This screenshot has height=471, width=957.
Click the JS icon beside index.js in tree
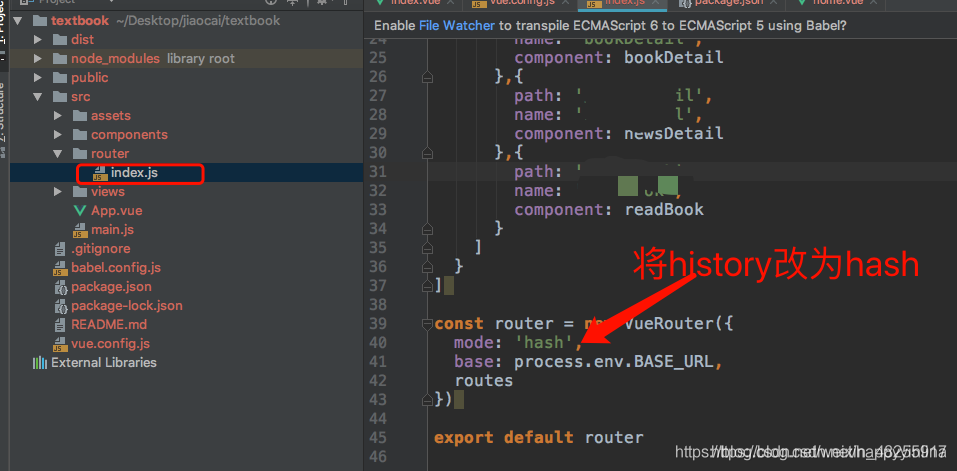pyautogui.click(x=99, y=173)
